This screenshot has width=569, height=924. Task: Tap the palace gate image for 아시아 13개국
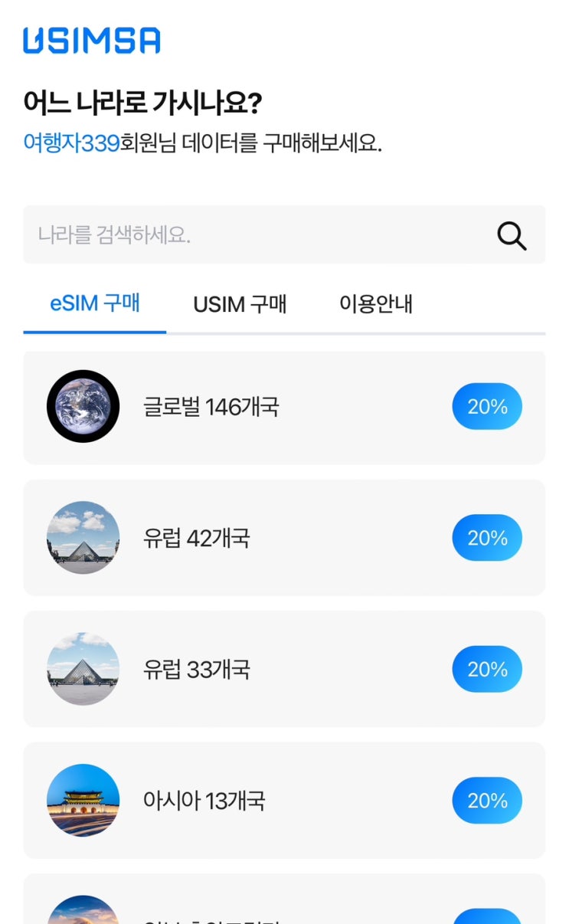83,800
